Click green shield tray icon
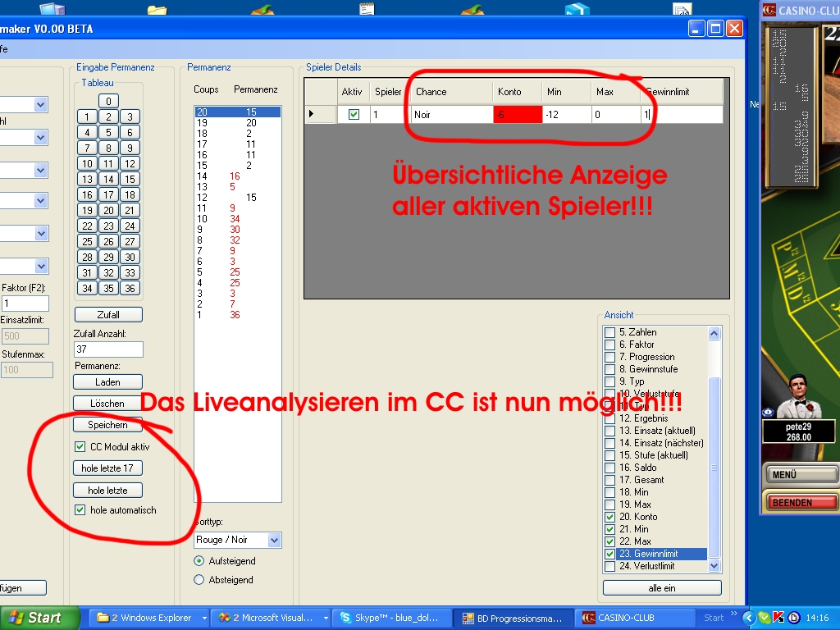 (x=765, y=618)
